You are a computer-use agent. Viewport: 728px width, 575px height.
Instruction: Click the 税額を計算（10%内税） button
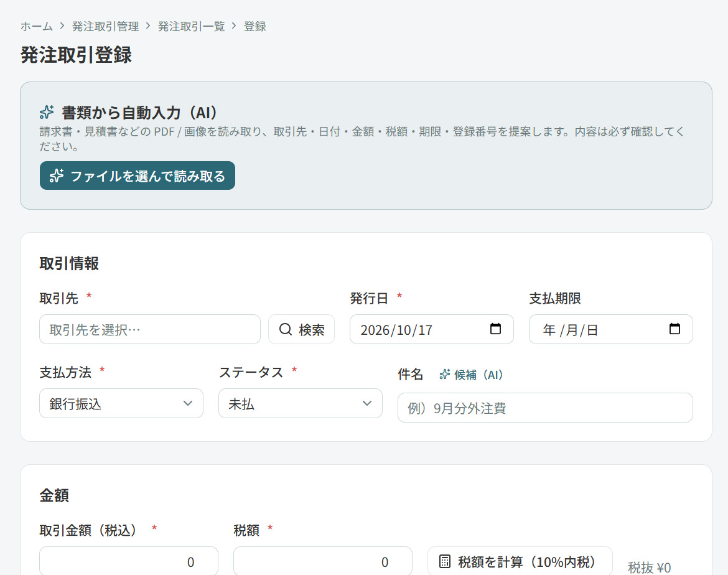pyautogui.click(x=520, y=561)
